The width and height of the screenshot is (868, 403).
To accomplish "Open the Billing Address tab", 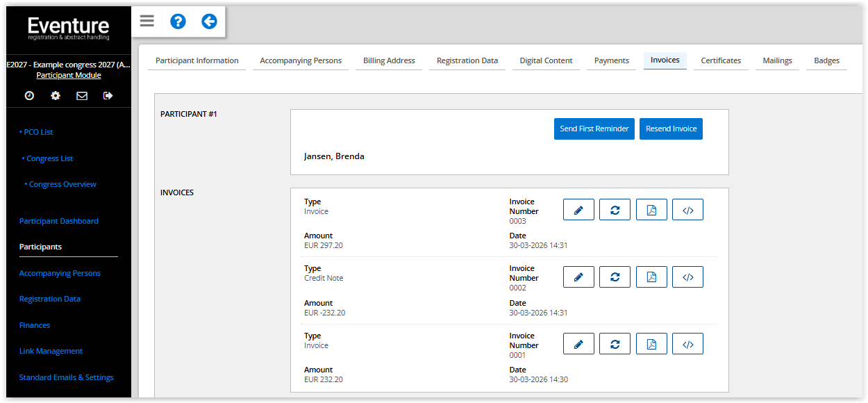I will (x=389, y=60).
